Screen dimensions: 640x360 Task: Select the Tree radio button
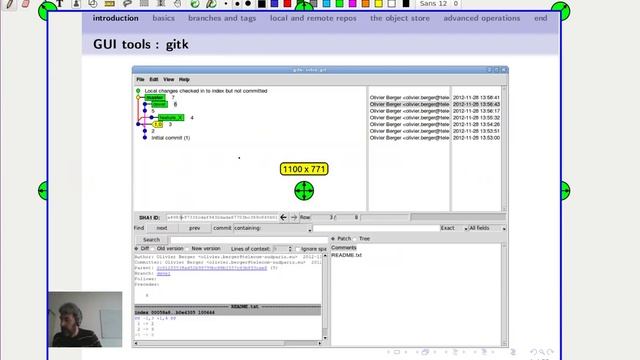click(x=355, y=238)
